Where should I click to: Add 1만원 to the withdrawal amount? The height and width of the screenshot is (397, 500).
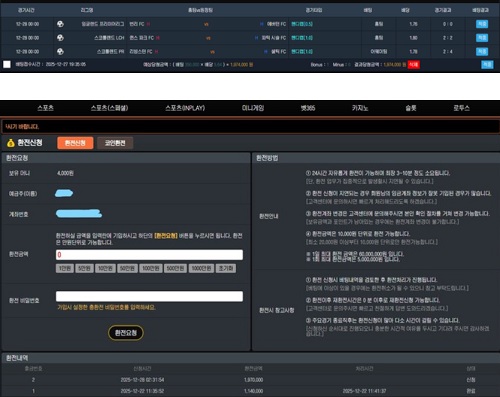click(x=65, y=268)
